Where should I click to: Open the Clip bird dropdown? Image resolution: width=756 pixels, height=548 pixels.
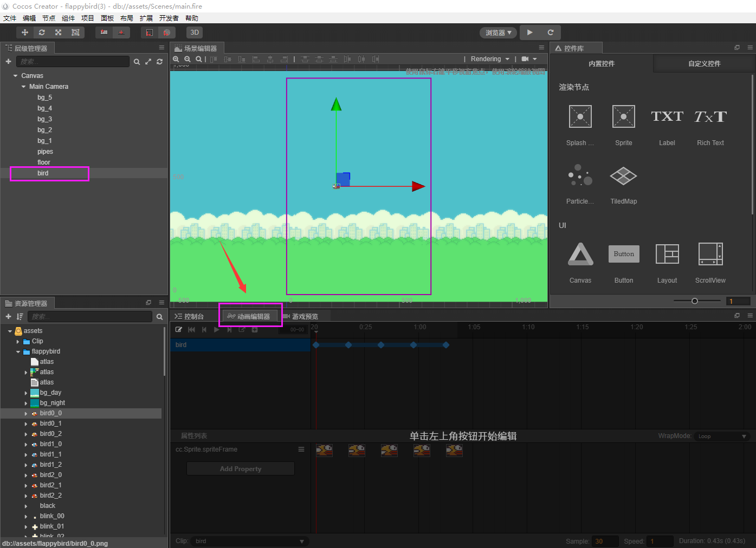(249, 541)
